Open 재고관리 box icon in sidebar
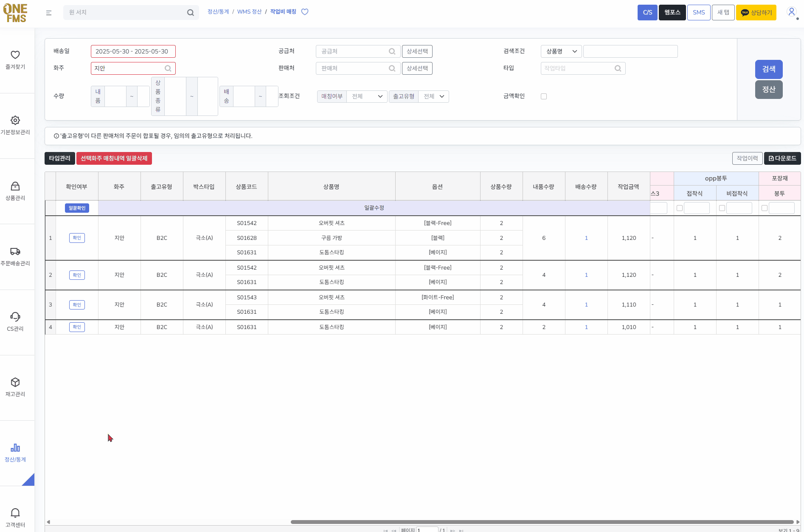Screen dimensions: 804x532 15,382
